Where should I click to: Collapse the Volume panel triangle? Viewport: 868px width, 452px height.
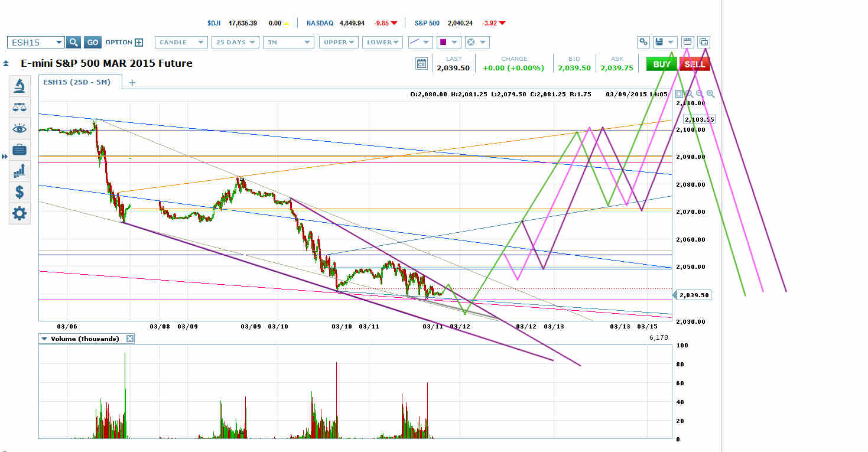pyautogui.click(x=43, y=339)
